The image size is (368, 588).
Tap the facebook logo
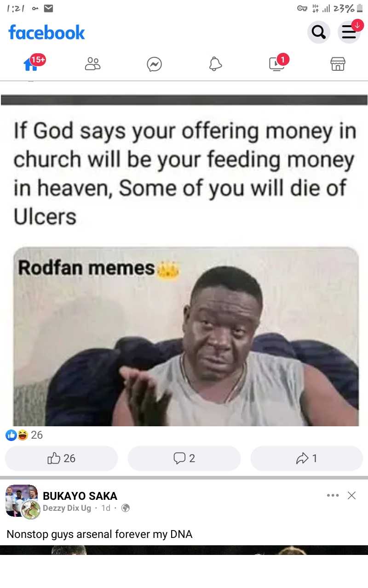pos(46,32)
